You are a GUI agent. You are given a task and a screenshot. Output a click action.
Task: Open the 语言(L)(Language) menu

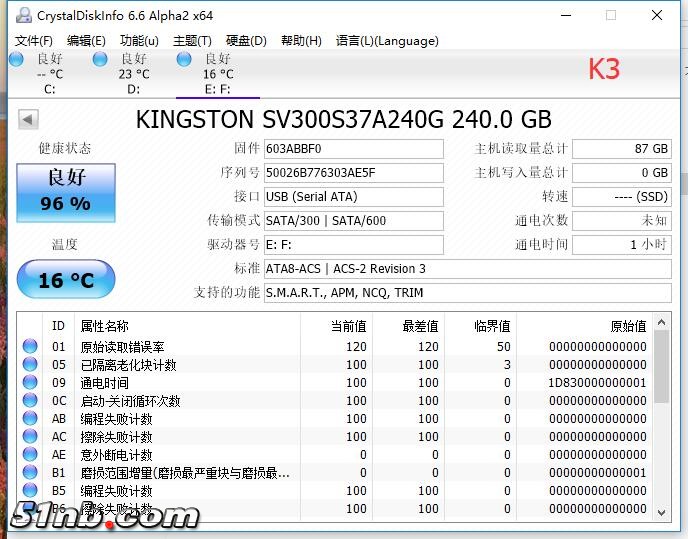point(387,41)
